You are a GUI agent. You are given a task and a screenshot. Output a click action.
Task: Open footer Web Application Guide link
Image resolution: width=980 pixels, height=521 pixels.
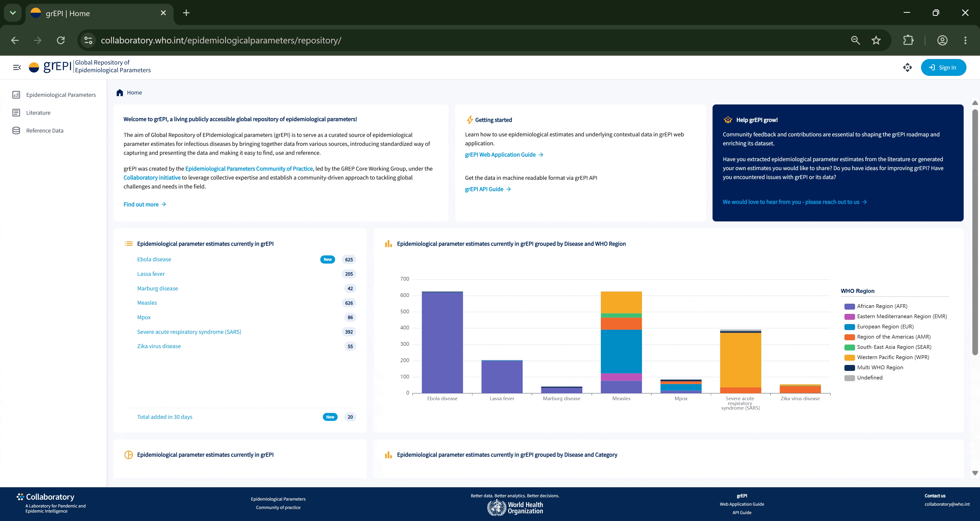point(742,504)
